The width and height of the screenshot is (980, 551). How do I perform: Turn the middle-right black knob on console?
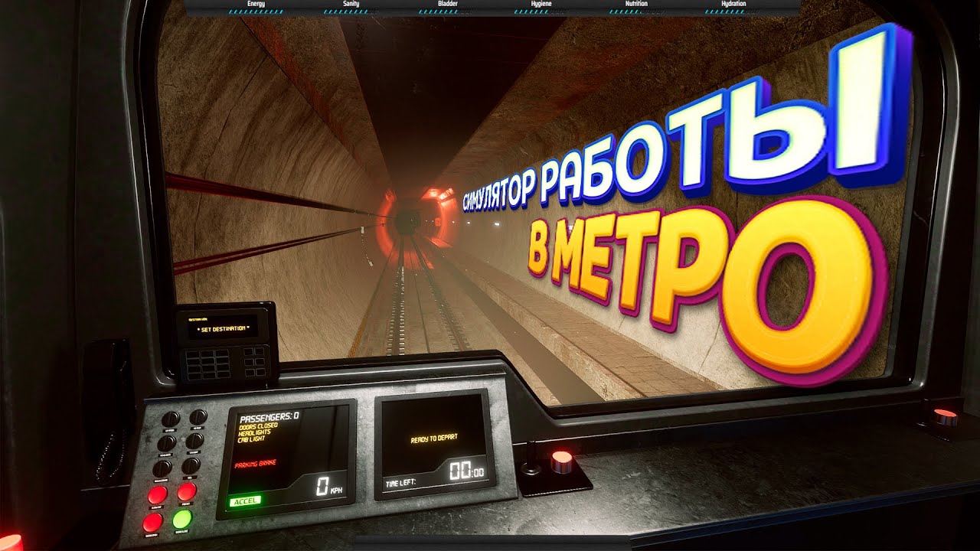(194, 441)
